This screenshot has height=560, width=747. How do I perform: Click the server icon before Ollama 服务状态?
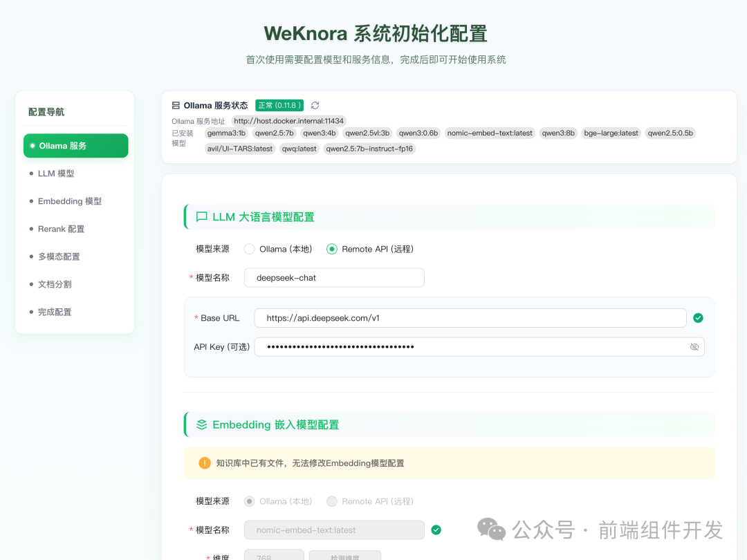pyautogui.click(x=174, y=105)
